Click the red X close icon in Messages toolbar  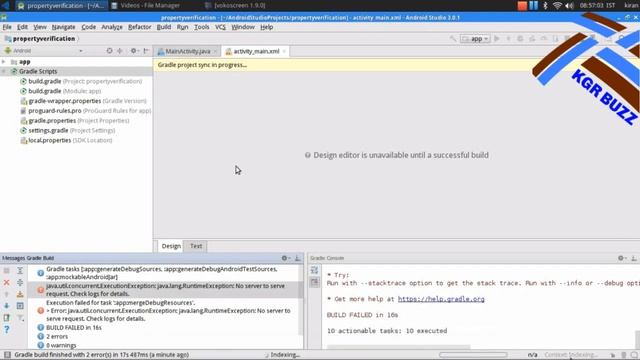(7, 282)
